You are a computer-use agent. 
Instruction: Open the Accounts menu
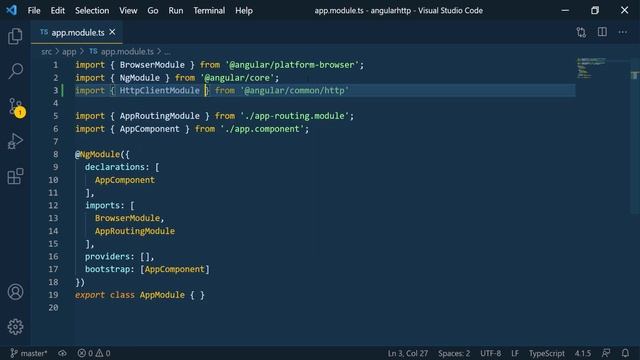pos(16,292)
